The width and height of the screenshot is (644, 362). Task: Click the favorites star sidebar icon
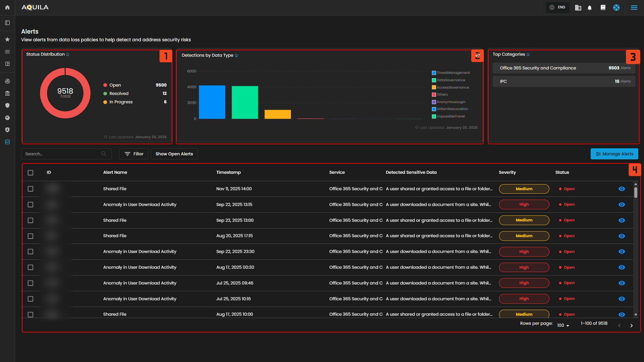click(x=7, y=40)
